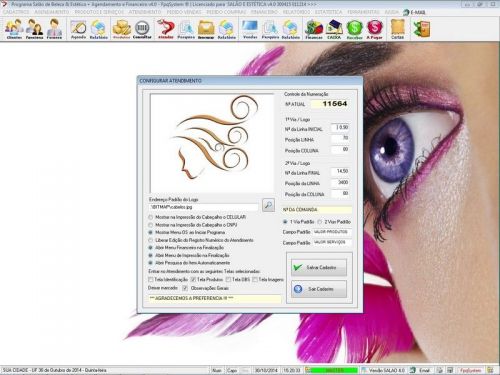Click the Nº da Linha FINAL field
Image resolution: width=500 pixels, height=375 pixels.
pyautogui.click(x=340, y=171)
